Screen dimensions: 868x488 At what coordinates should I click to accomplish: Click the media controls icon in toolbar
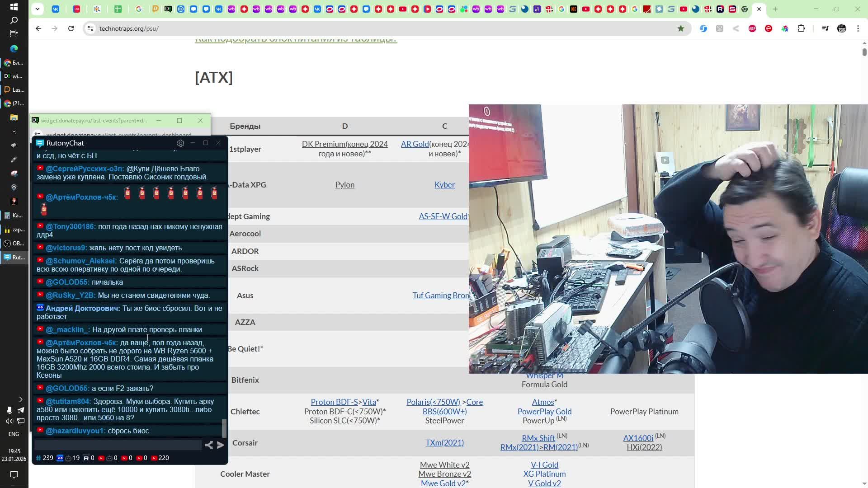pos(825,28)
